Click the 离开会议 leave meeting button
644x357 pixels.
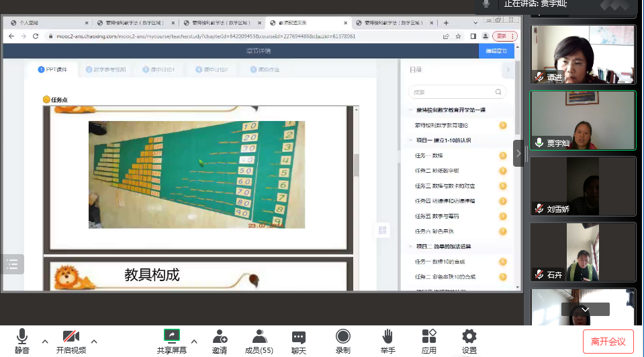608,341
